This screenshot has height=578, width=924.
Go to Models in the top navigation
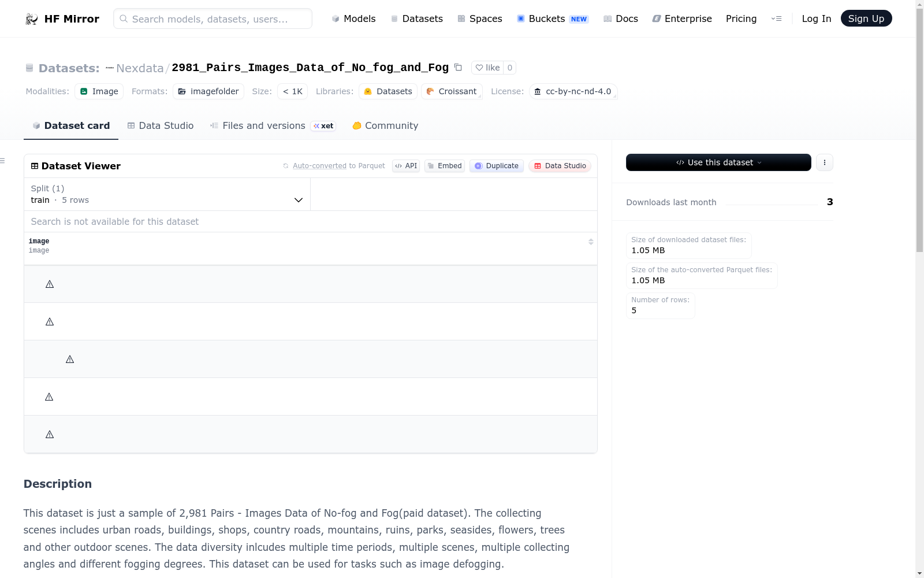click(353, 18)
